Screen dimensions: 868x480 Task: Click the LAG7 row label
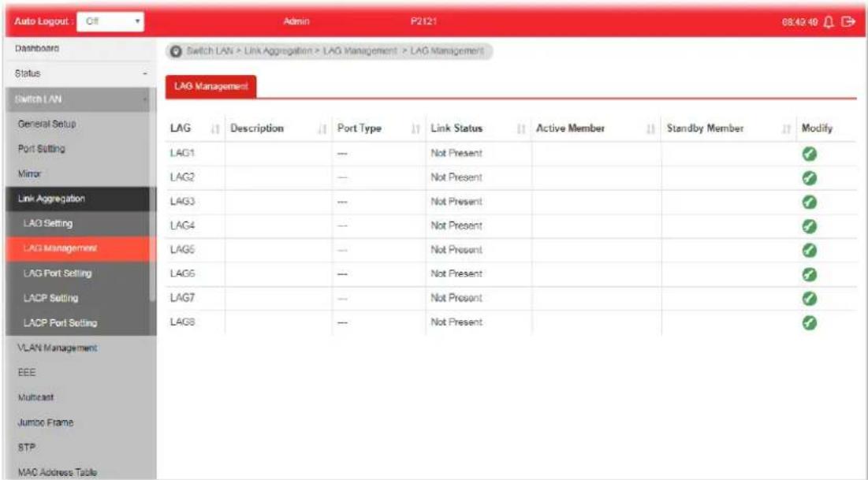[182, 298]
